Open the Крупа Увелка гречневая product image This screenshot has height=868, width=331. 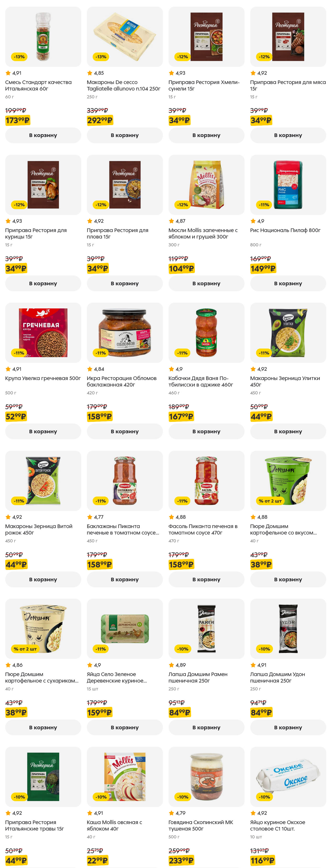(43, 333)
